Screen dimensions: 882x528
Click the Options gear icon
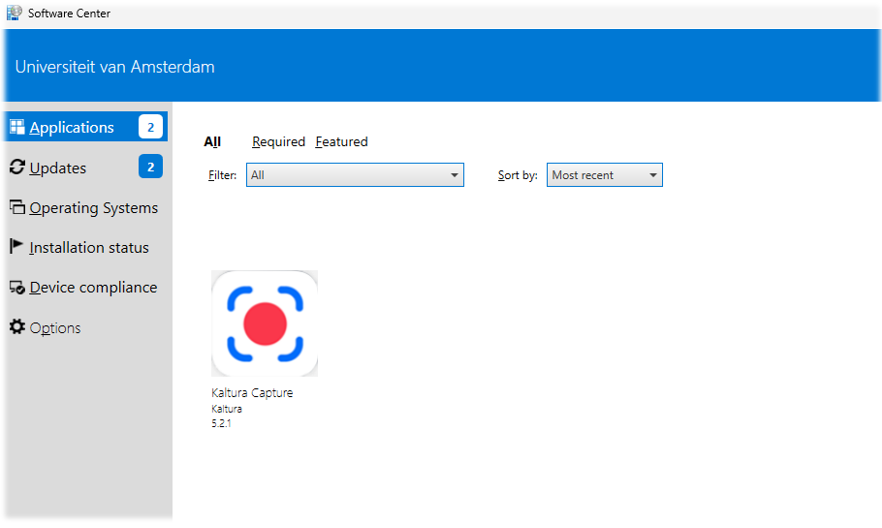coord(17,327)
